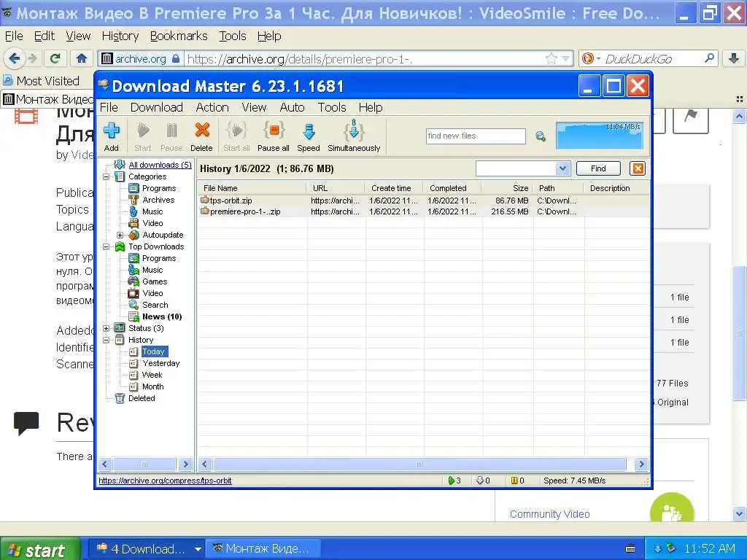The height and width of the screenshot is (560, 747).
Task: Sort by File Name column header
Action: 252,188
